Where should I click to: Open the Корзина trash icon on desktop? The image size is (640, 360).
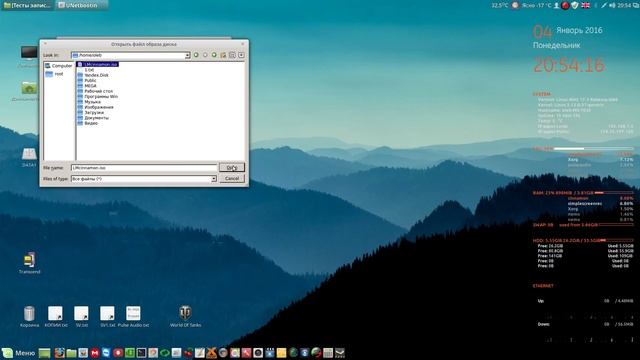(x=29, y=316)
